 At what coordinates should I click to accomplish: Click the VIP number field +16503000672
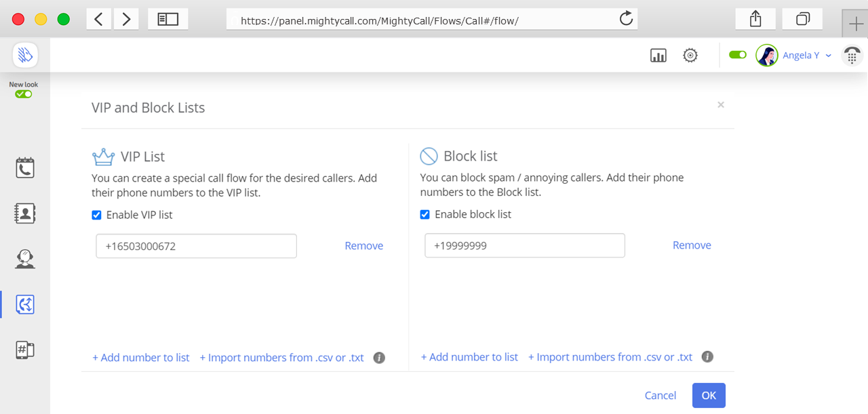click(197, 246)
